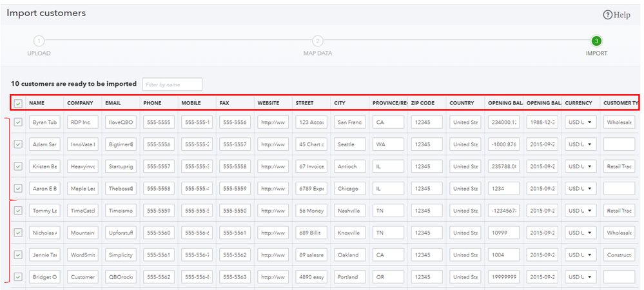Go to step 2 Map Data circle

317,41
